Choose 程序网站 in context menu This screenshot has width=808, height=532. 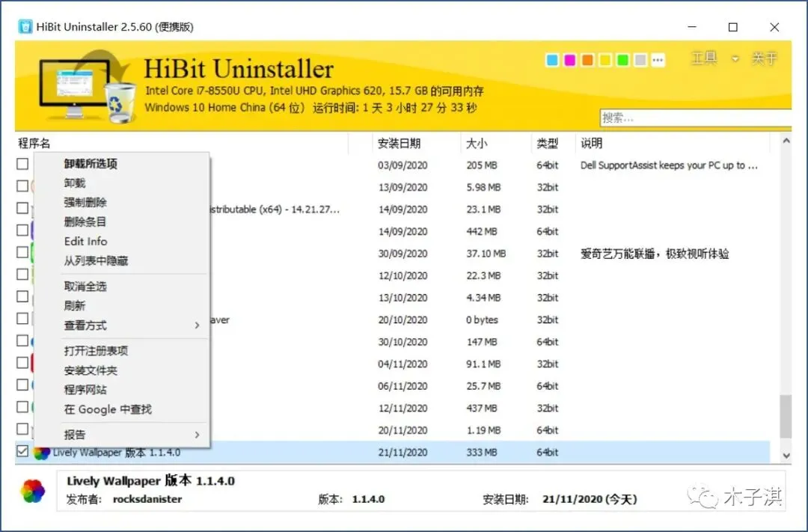coord(85,391)
